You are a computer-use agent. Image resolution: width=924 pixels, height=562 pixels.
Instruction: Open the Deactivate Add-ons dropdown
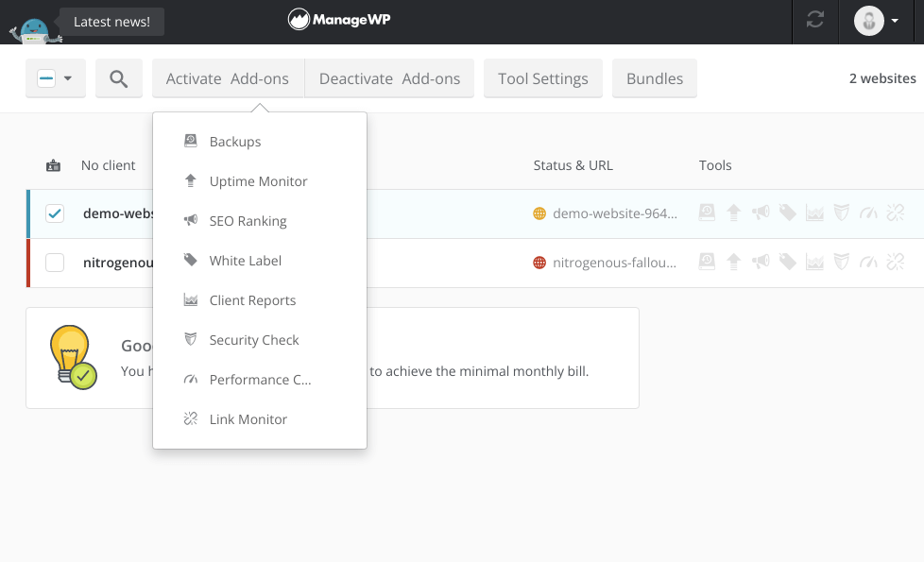[x=389, y=78]
